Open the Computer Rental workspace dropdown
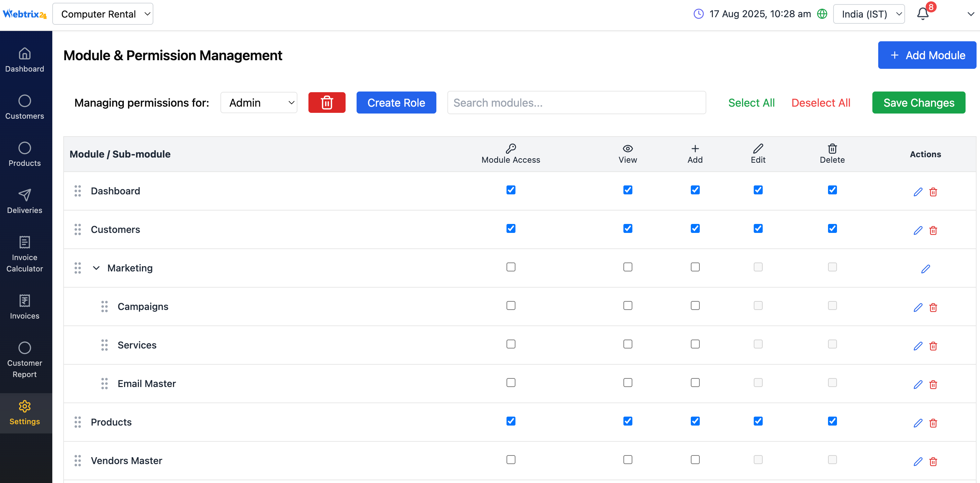The height and width of the screenshot is (483, 980). tap(103, 14)
